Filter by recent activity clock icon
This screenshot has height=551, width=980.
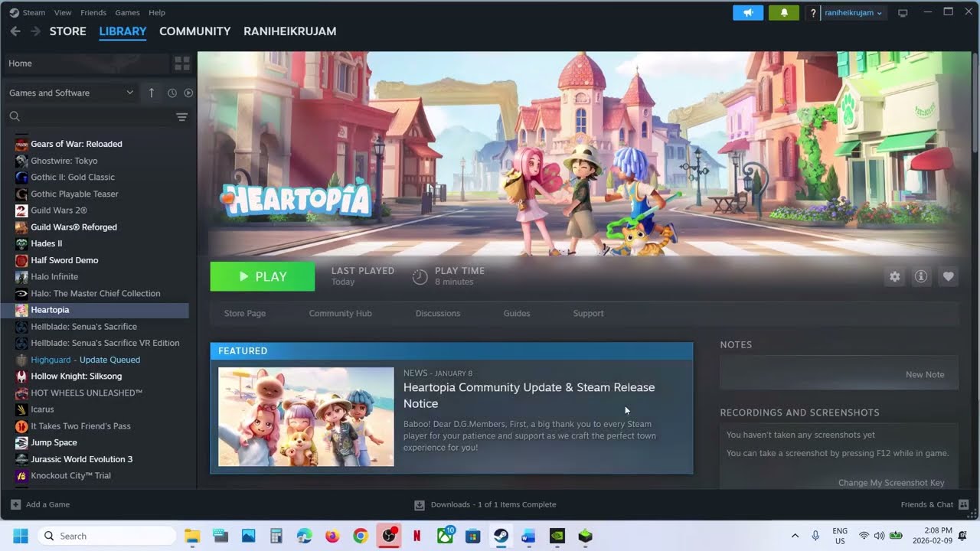point(172,93)
